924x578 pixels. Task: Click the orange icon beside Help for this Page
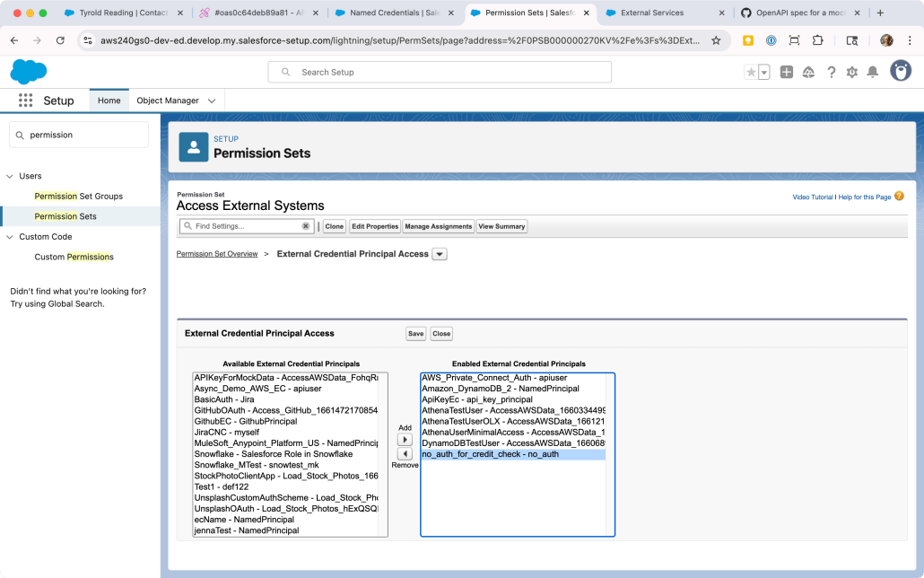pyautogui.click(x=899, y=196)
